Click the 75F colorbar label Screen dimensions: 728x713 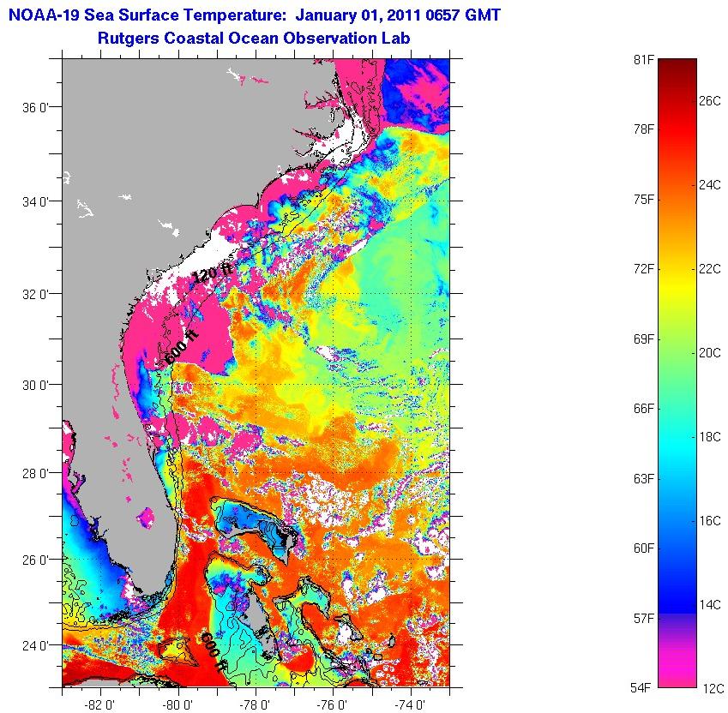point(643,200)
